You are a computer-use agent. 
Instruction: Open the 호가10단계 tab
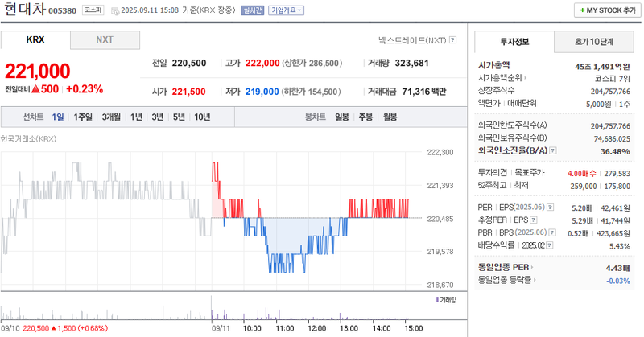[x=594, y=42]
